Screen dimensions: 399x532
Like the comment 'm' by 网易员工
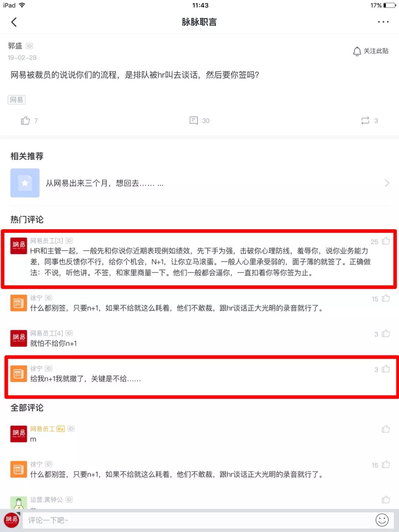[x=386, y=429]
